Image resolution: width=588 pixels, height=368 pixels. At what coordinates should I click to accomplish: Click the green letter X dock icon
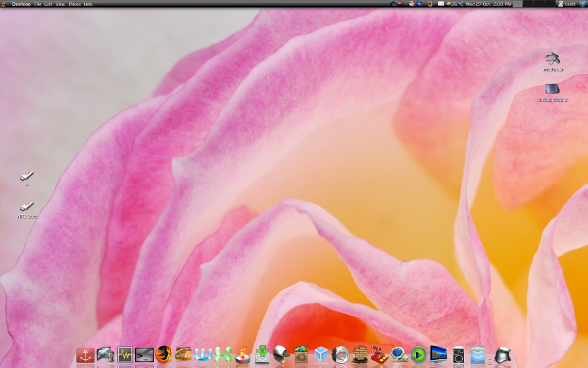click(222, 355)
